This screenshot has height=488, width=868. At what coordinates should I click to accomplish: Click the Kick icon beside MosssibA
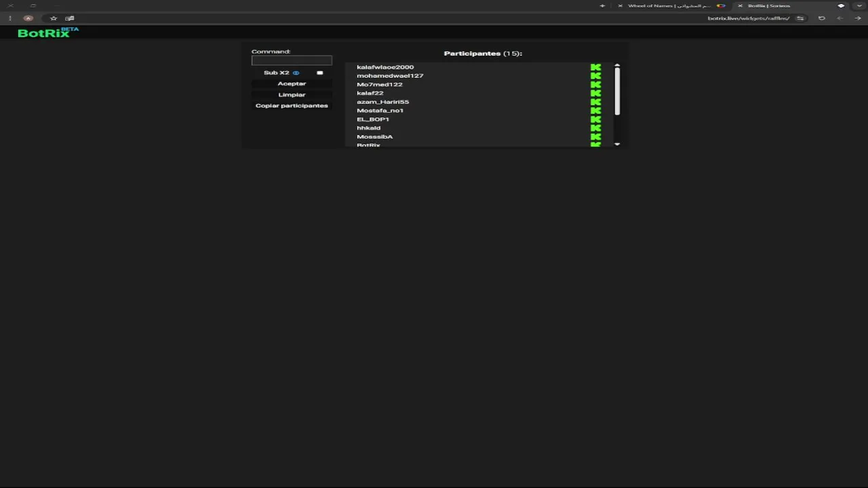coord(595,137)
